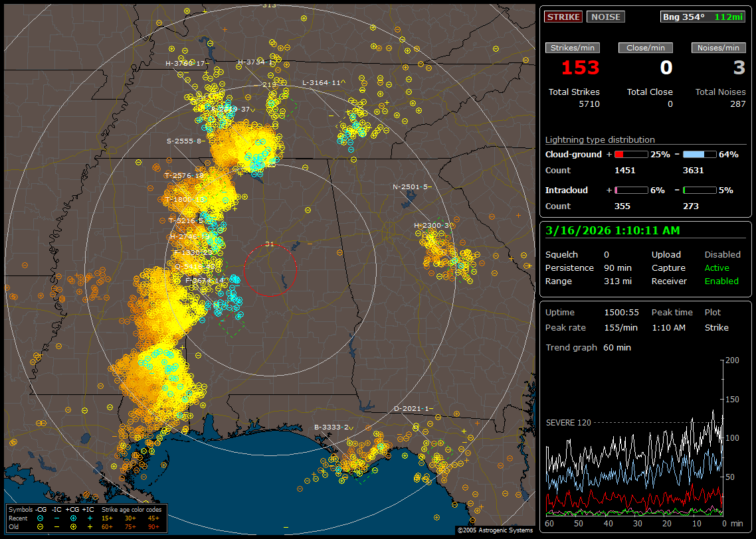Toggle the NOISE indicator
The width and height of the screenshot is (756, 539).
click(x=605, y=17)
